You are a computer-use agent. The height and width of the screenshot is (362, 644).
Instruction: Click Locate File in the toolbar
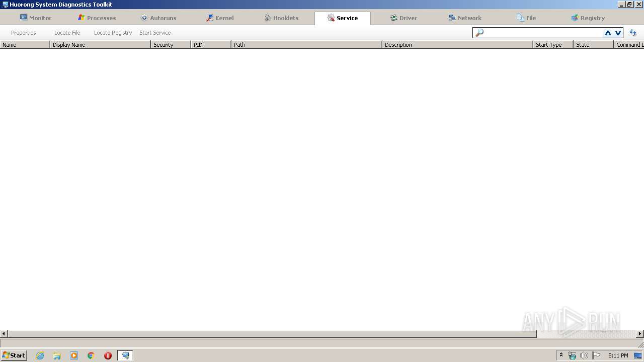(x=67, y=33)
